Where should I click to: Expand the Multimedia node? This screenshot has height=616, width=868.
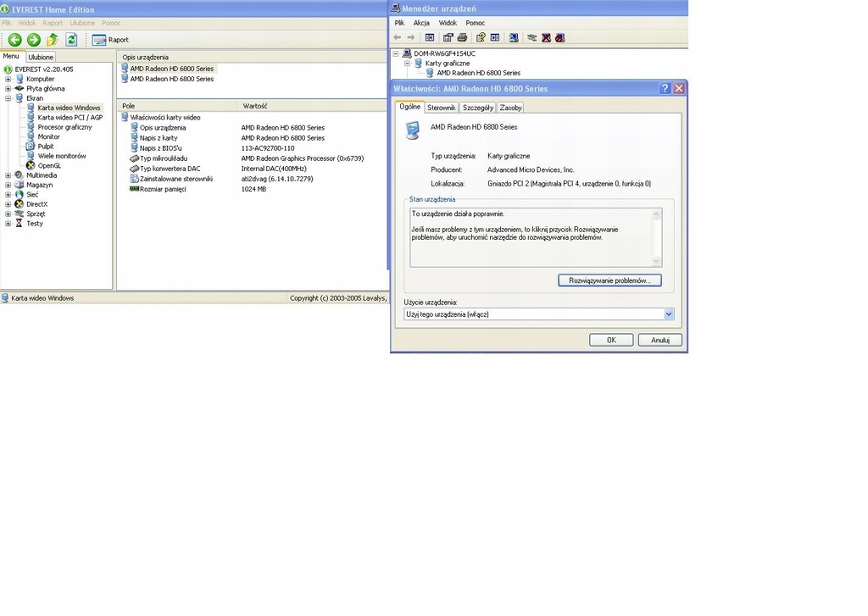pyautogui.click(x=8, y=175)
